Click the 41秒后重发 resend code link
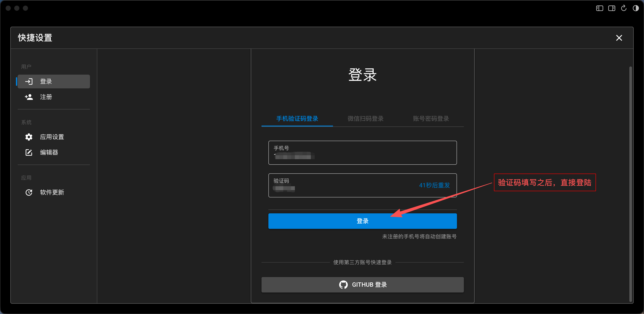 [x=434, y=185]
